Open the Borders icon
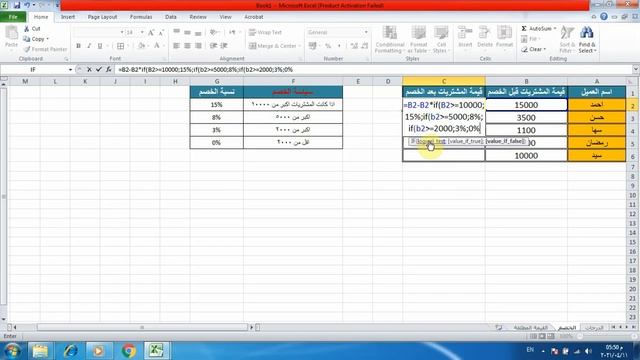 (x=120, y=46)
